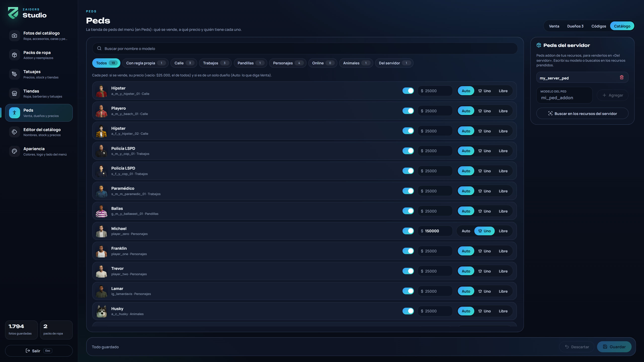The image size is (644, 362).
Task: Click the Descartar button
Action: click(577, 347)
